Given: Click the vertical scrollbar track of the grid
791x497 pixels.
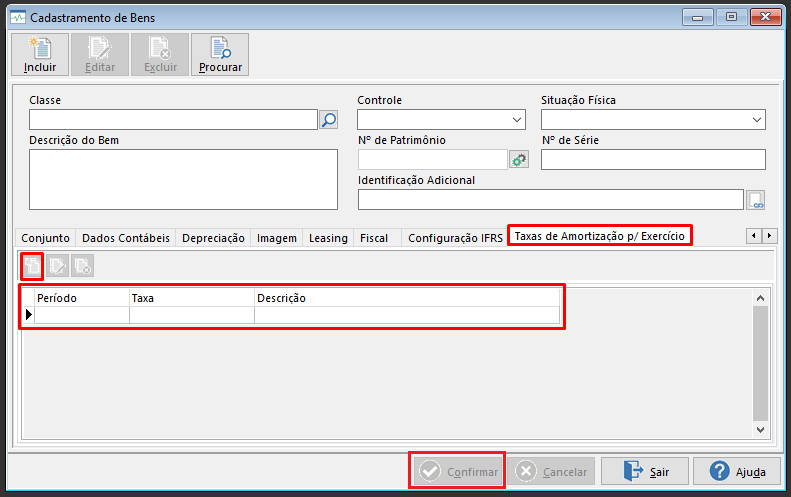Looking at the screenshot, I should (x=760, y=364).
